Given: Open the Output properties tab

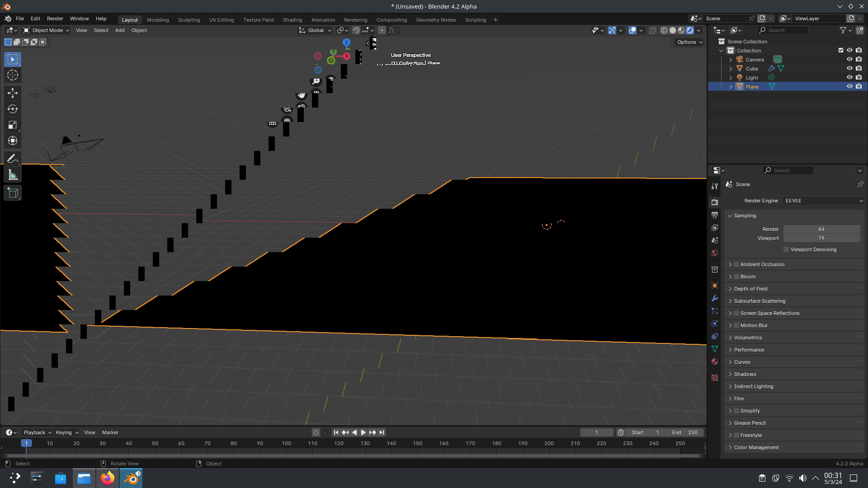Looking at the screenshot, I should (715, 215).
